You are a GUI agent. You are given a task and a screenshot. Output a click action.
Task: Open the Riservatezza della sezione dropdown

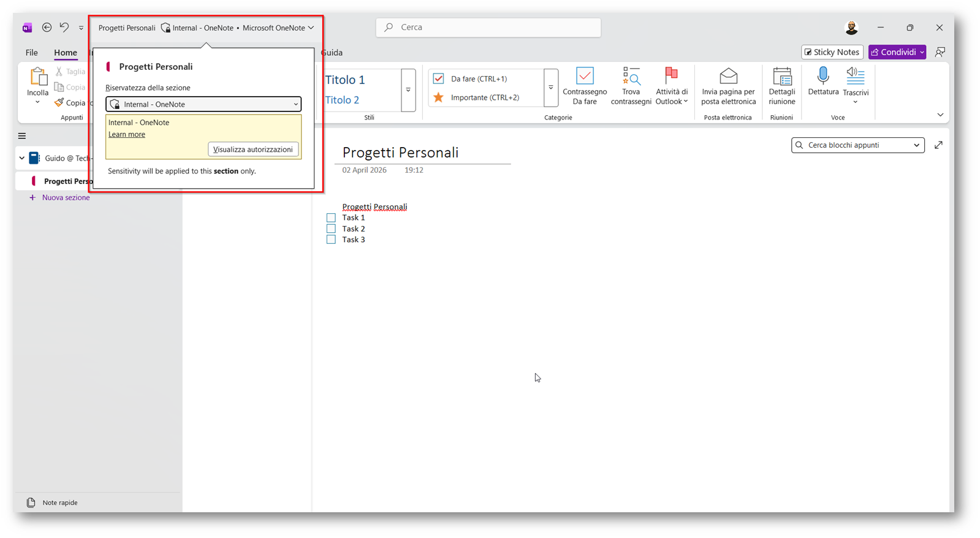pyautogui.click(x=203, y=104)
